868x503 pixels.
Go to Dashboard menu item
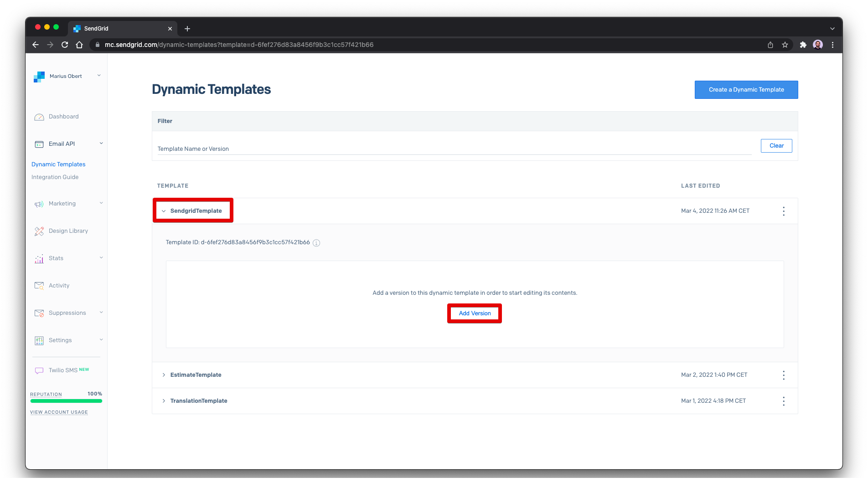pyautogui.click(x=64, y=117)
